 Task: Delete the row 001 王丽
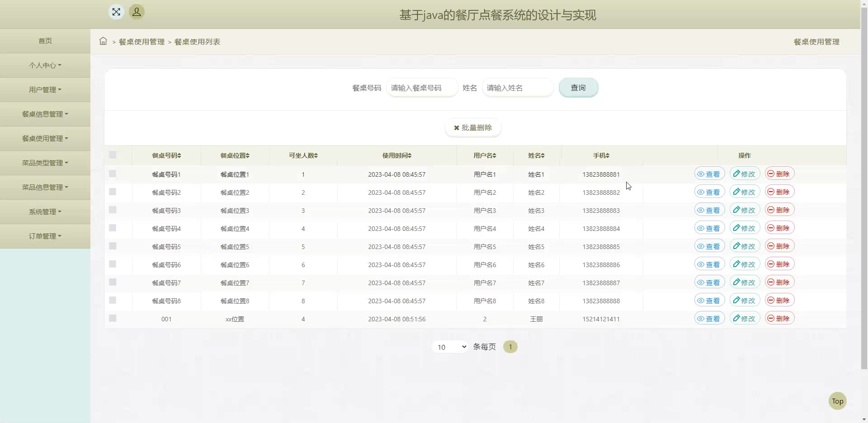click(779, 319)
